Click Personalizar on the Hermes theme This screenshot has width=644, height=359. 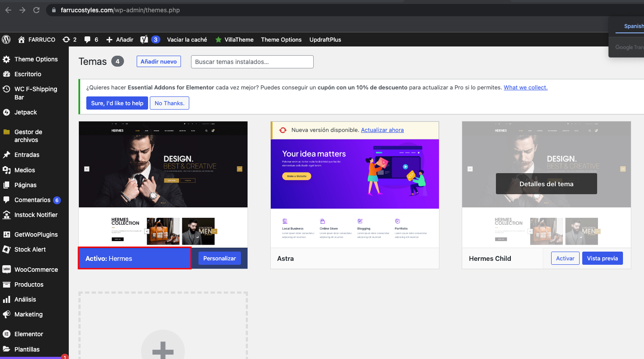(x=219, y=259)
